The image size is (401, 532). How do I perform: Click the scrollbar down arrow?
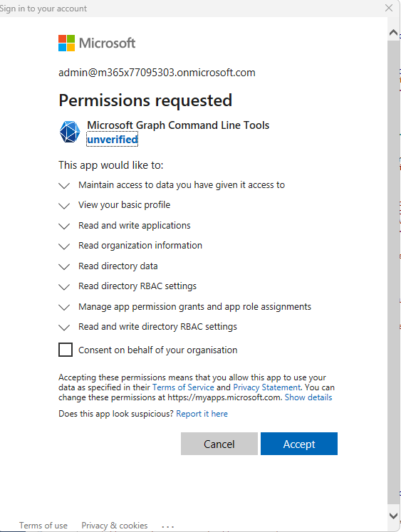394,516
